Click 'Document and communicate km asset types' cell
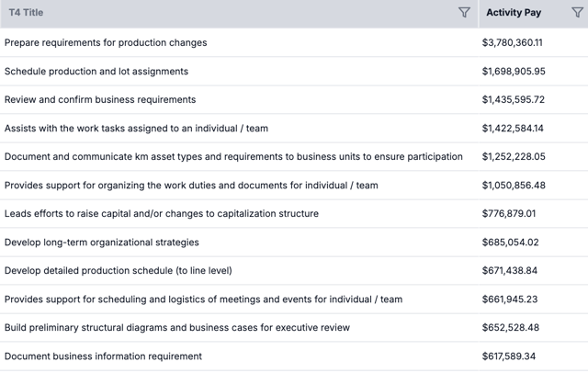The height and width of the screenshot is (373, 588). 233,156
